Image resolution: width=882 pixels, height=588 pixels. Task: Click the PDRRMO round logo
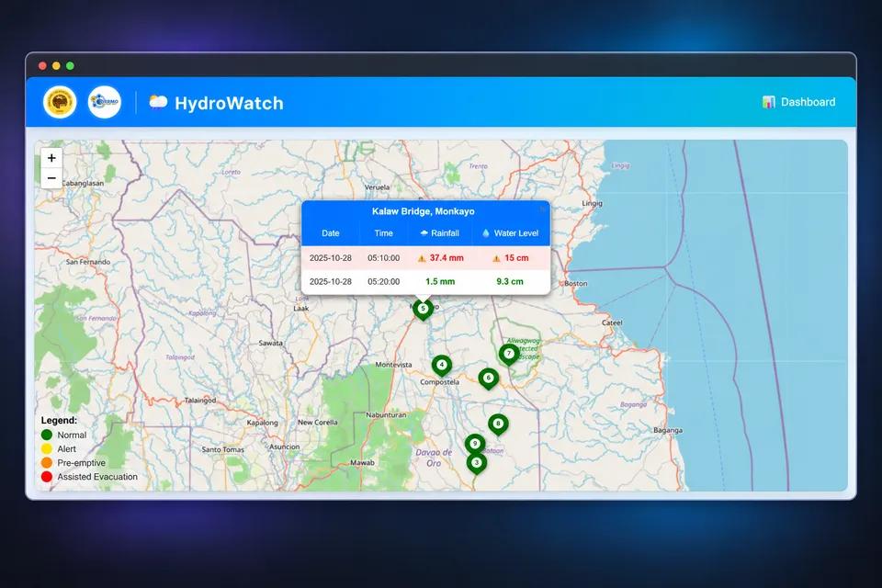[x=105, y=102]
